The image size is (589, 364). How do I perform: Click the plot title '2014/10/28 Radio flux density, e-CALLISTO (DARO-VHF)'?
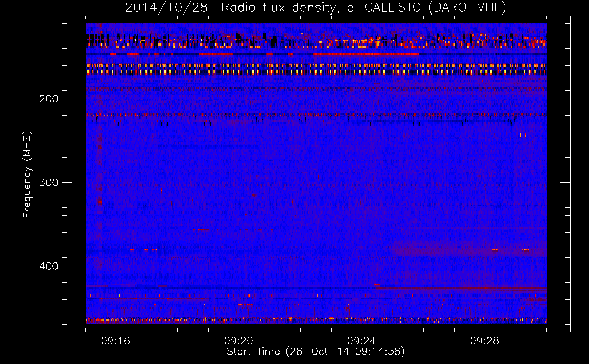coord(316,8)
